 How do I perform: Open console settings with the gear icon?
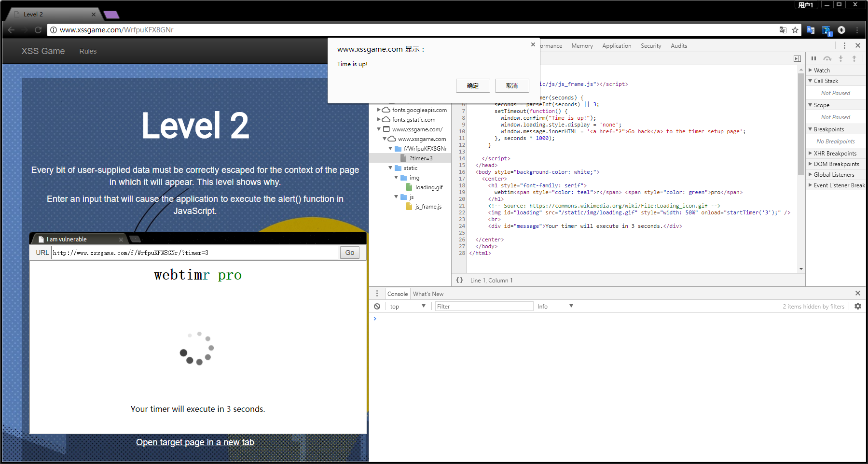pyautogui.click(x=858, y=306)
